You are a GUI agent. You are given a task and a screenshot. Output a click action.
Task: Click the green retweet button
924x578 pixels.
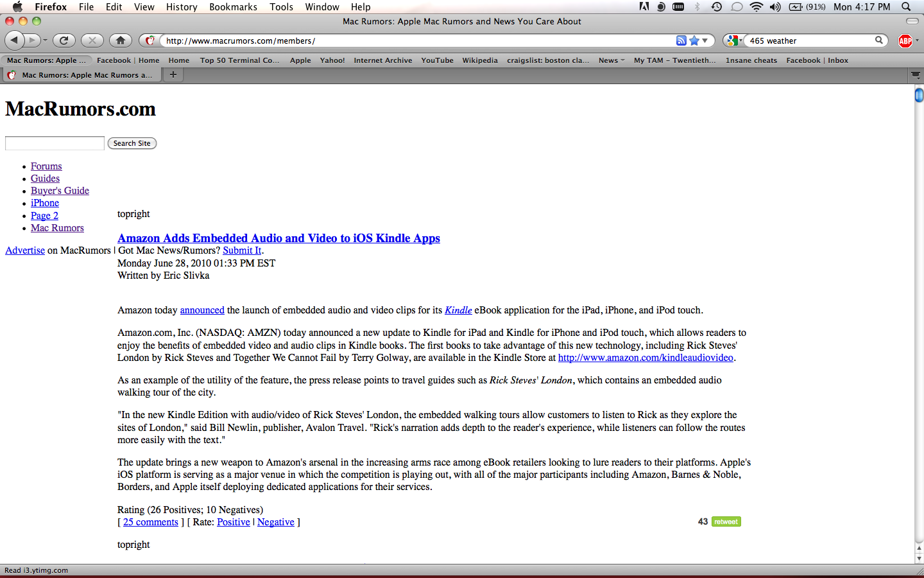pyautogui.click(x=726, y=521)
